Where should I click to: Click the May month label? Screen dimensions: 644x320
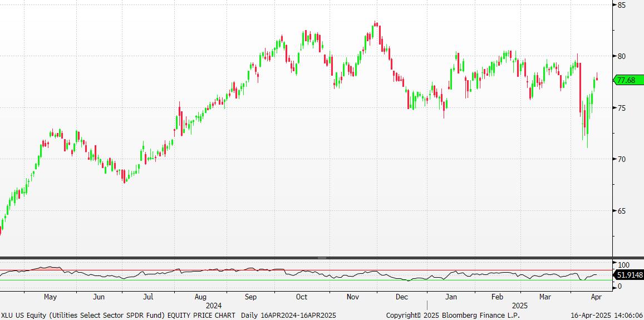tap(50, 297)
